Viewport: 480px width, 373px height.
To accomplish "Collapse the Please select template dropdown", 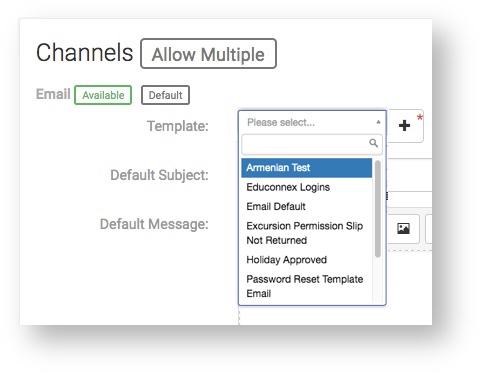I will (312, 122).
